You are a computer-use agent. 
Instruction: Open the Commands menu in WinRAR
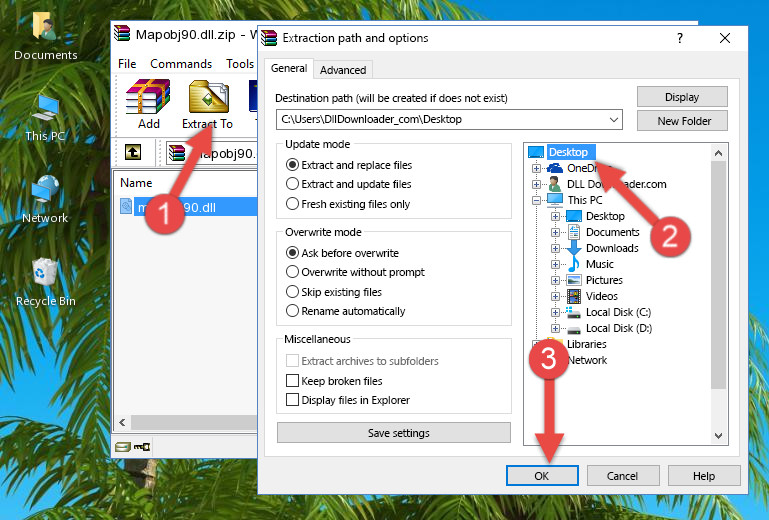(x=181, y=64)
